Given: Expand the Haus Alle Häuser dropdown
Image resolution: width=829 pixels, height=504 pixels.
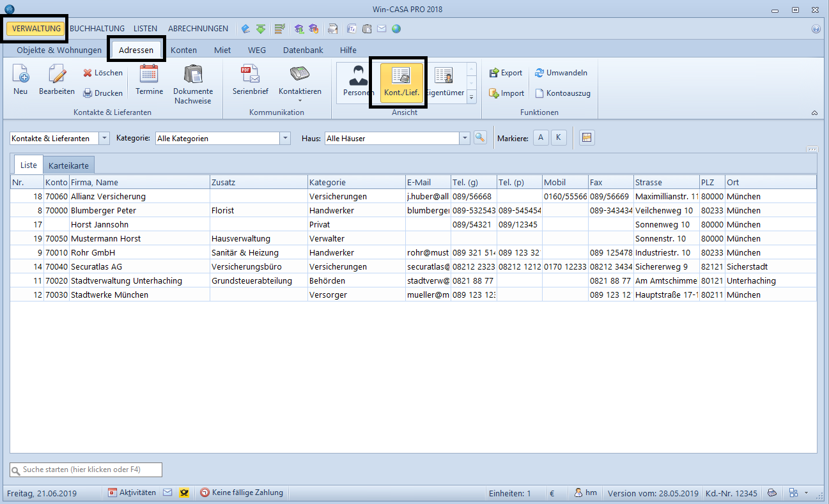Looking at the screenshot, I should (465, 138).
